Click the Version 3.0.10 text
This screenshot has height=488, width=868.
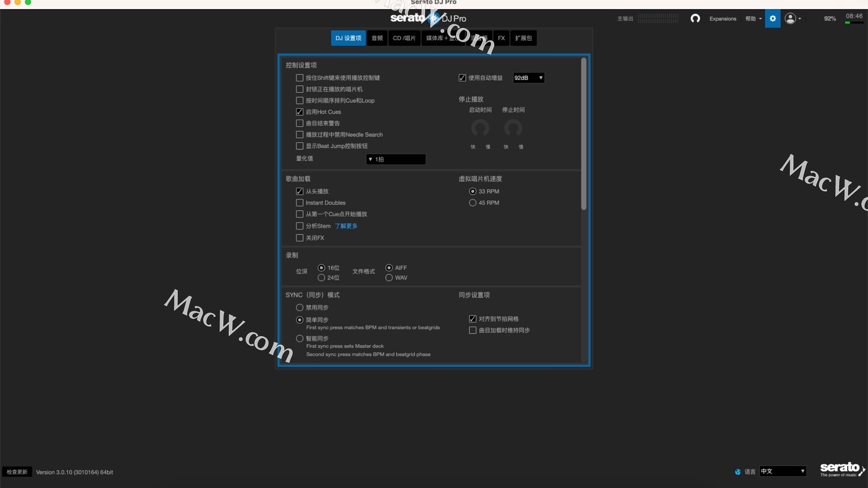75,472
